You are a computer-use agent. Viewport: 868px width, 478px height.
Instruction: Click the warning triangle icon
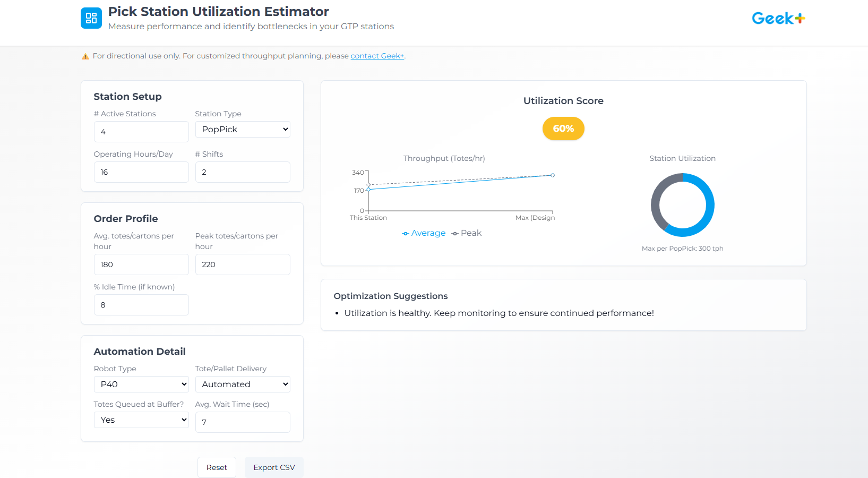click(85, 55)
